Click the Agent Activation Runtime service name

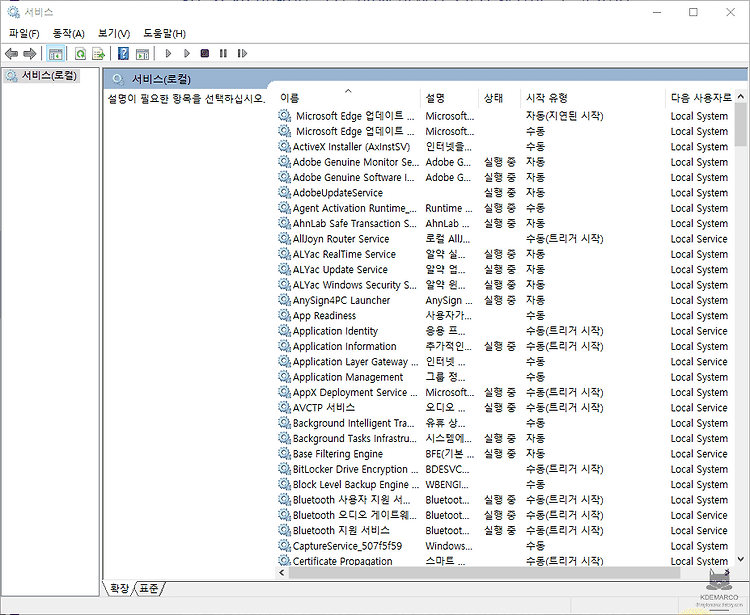[355, 208]
